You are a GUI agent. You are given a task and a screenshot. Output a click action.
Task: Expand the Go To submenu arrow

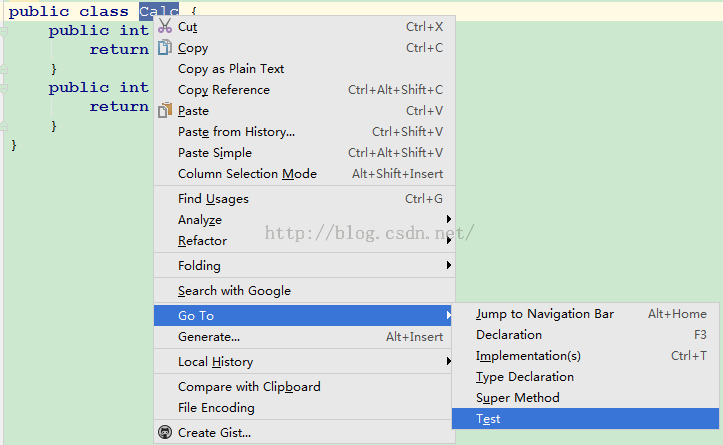click(448, 315)
